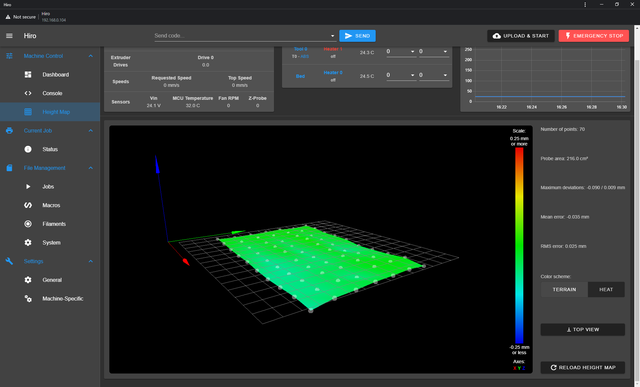This screenshot has width=640, height=387.
Task: Click the File Management SD card icon
Action: tap(9, 168)
